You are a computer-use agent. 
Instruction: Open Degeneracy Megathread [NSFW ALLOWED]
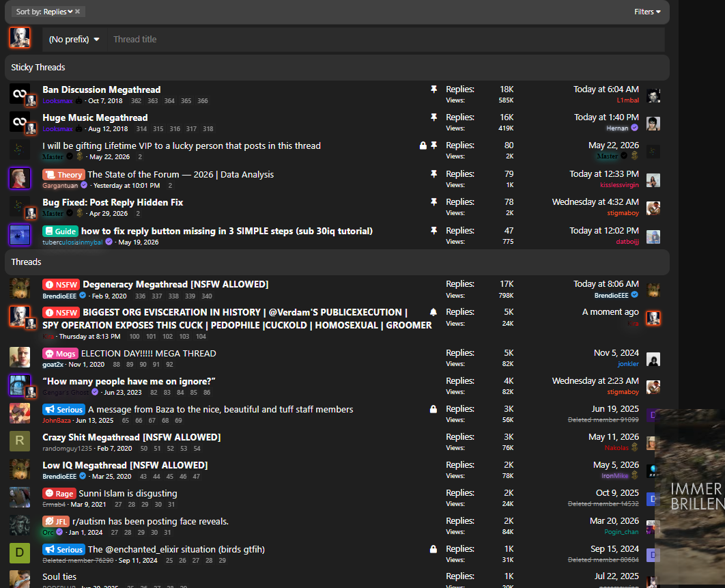click(x=175, y=285)
